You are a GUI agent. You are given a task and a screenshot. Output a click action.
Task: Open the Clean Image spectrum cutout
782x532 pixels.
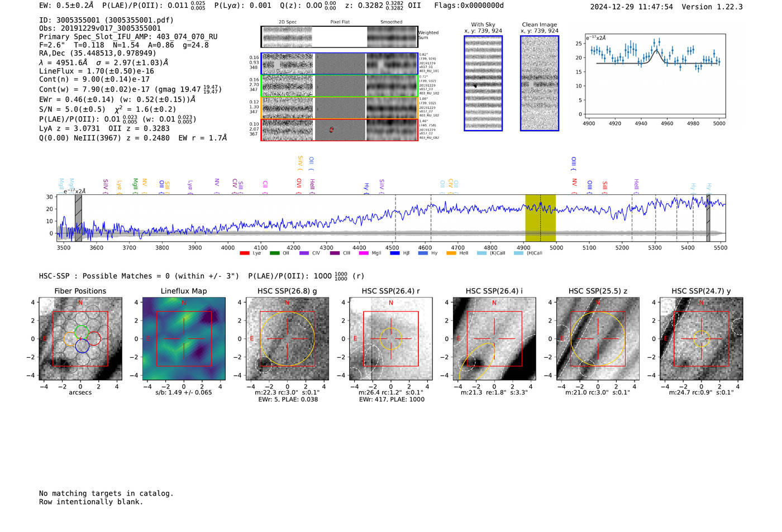[x=540, y=83]
